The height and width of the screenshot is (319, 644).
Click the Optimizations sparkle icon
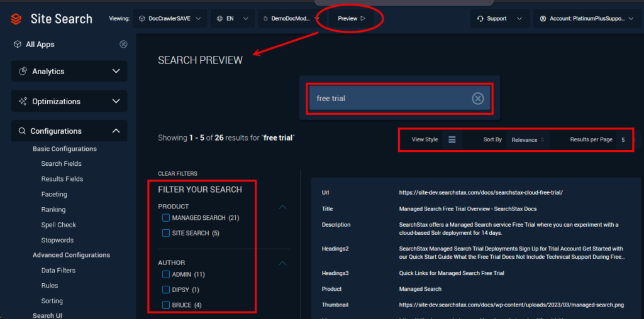coord(23,101)
